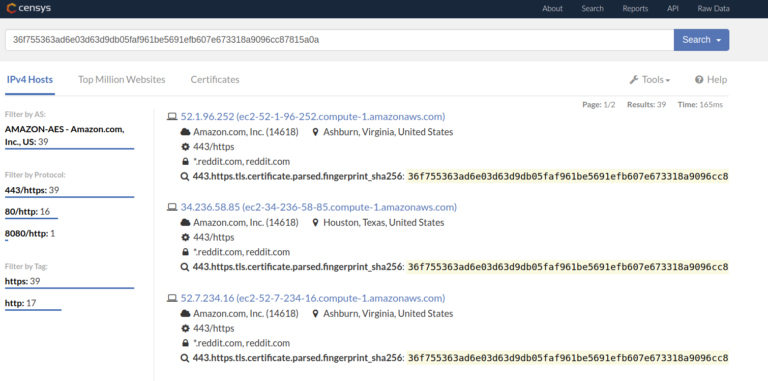Click 'Results: 39' count text
This screenshot has width=768, height=381.
click(x=646, y=104)
